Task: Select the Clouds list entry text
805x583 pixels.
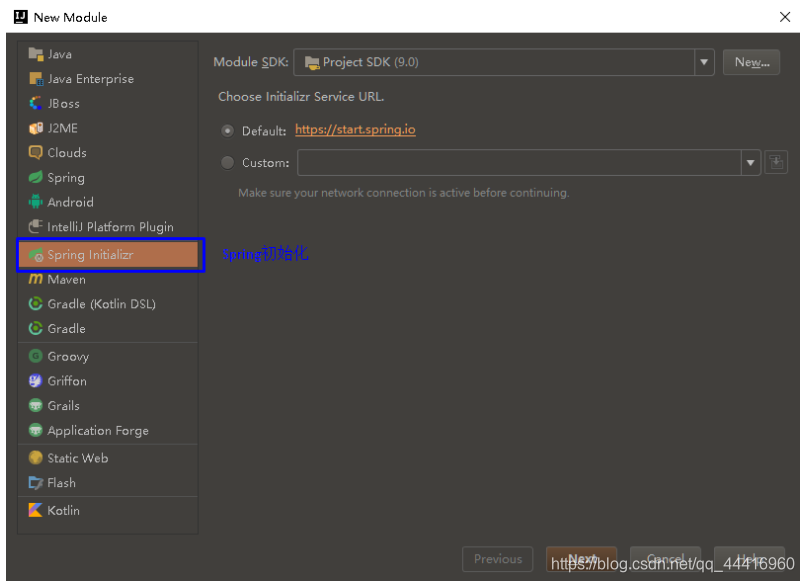Action: (67, 152)
